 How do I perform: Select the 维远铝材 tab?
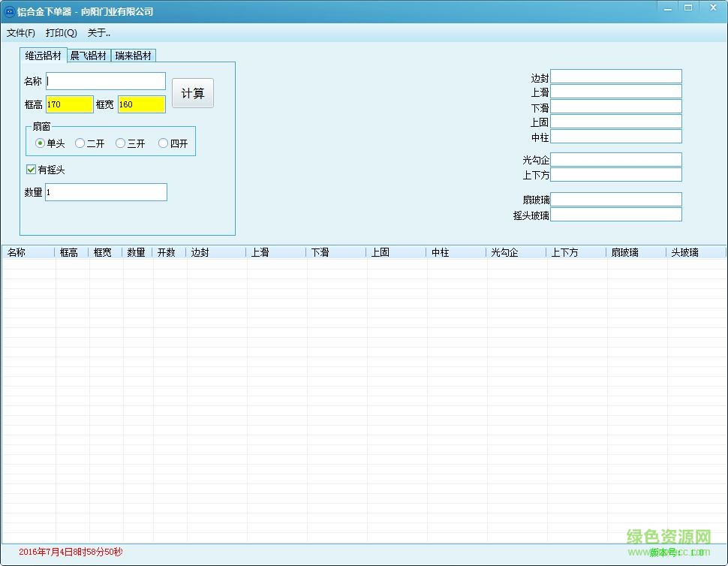(41, 55)
